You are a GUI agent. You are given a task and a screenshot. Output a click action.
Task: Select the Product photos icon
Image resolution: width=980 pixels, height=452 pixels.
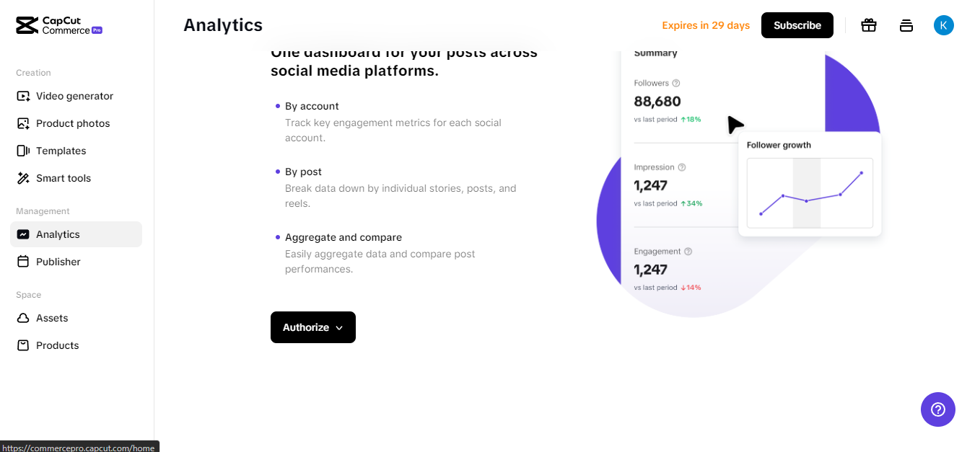coord(23,123)
